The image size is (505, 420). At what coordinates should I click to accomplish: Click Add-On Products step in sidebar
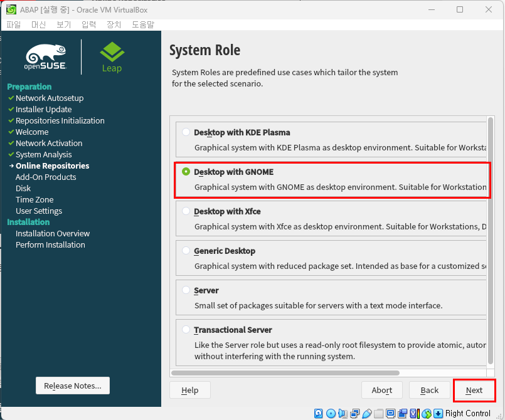point(46,177)
